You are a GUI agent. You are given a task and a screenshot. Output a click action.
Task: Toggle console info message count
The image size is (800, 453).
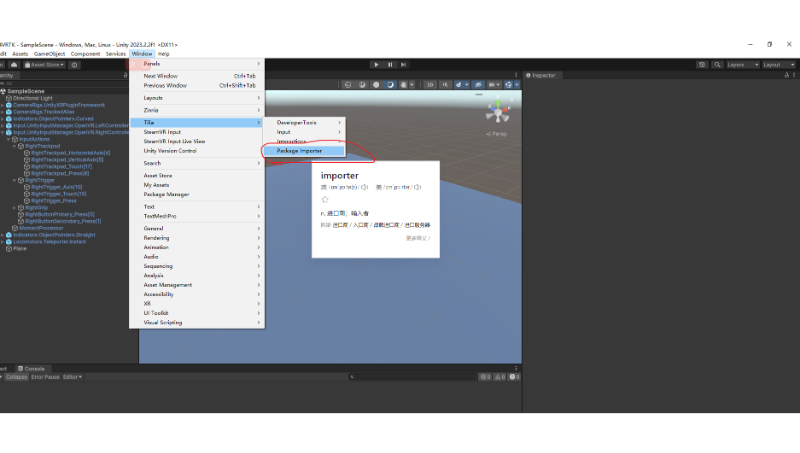tap(485, 377)
